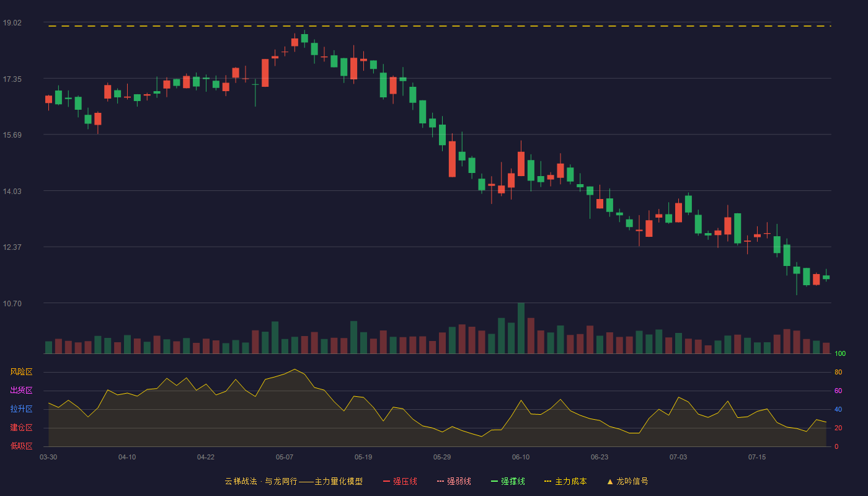The height and width of the screenshot is (496, 868).
Task: Click the 风险区 zone label
Action: [21, 372]
